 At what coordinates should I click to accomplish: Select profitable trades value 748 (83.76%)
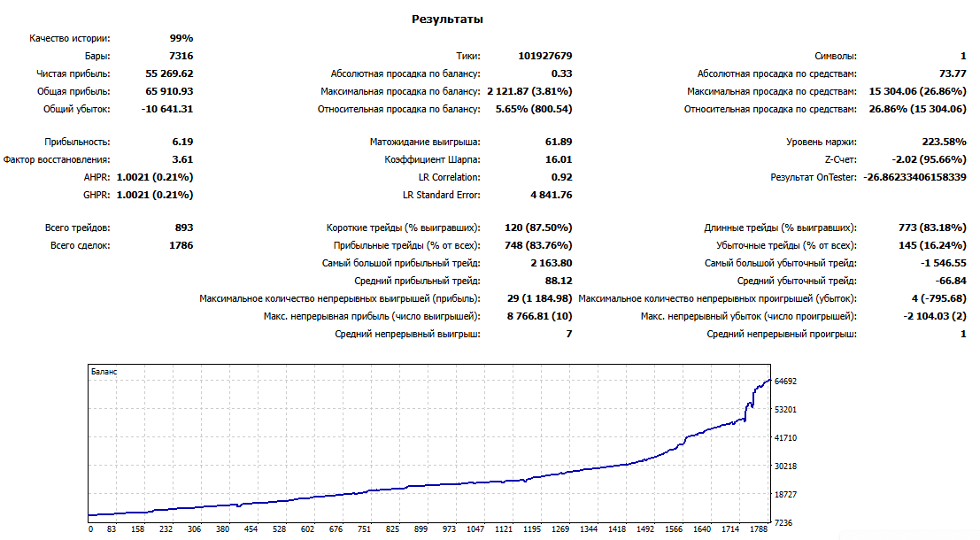(538, 245)
